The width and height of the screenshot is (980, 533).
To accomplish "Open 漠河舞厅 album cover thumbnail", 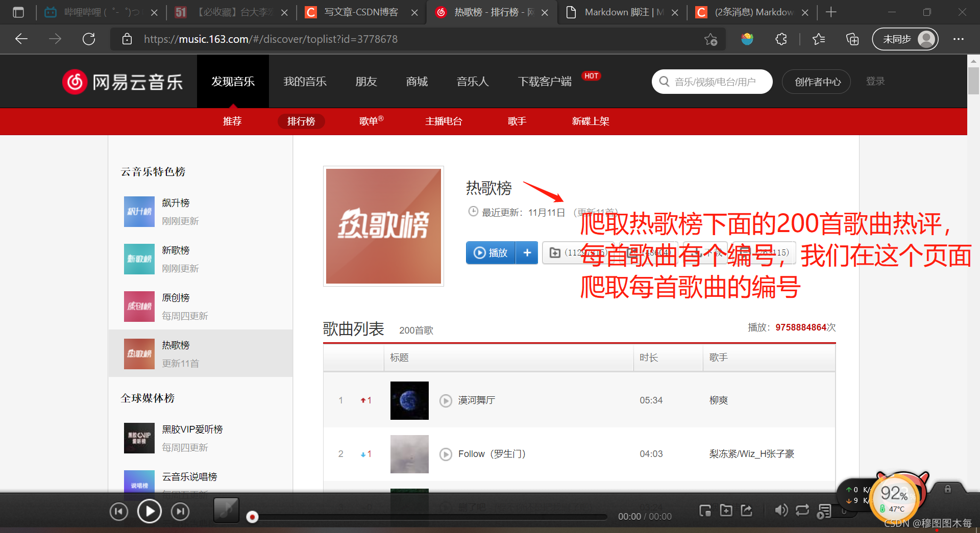I will 409,400.
